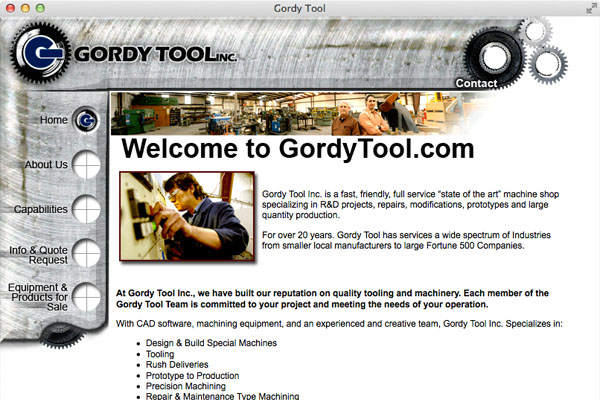This screenshot has height=400, width=600.
Task: Click the large dark gear above Contact
Action: click(x=494, y=57)
